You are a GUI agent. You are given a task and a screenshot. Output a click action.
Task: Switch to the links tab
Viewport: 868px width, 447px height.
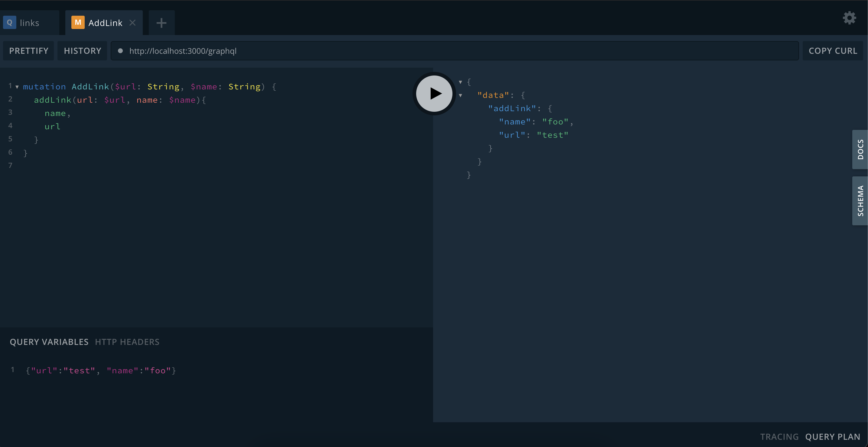29,23
